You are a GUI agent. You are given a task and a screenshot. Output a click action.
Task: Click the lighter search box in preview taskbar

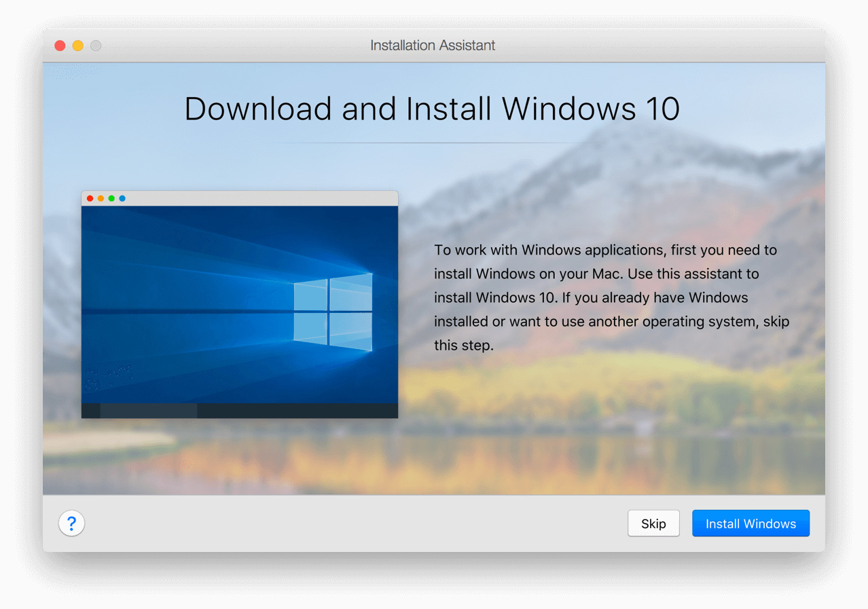[148, 411]
